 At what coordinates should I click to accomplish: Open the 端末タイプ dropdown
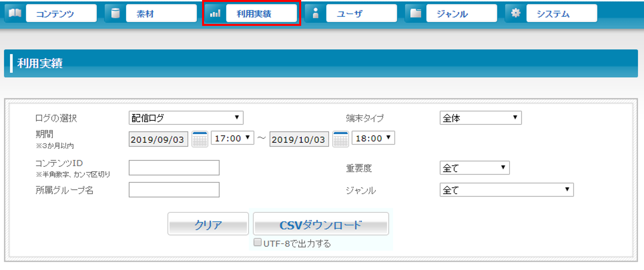point(480,118)
